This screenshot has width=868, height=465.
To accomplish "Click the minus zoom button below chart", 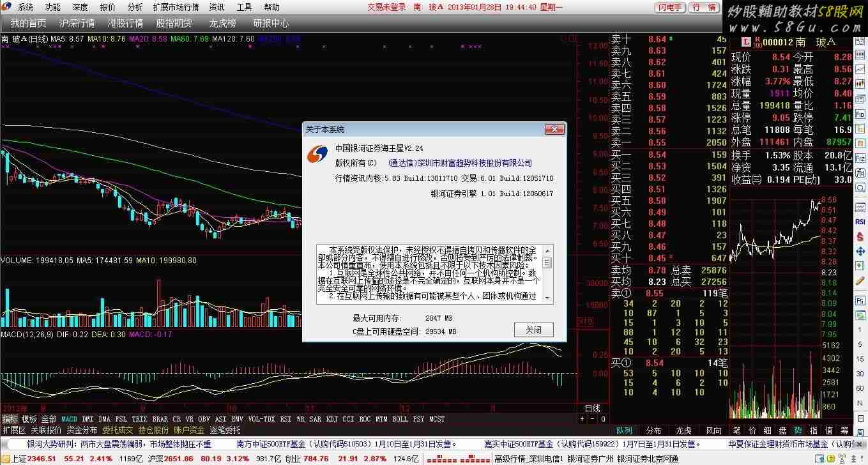I will [x=592, y=419].
